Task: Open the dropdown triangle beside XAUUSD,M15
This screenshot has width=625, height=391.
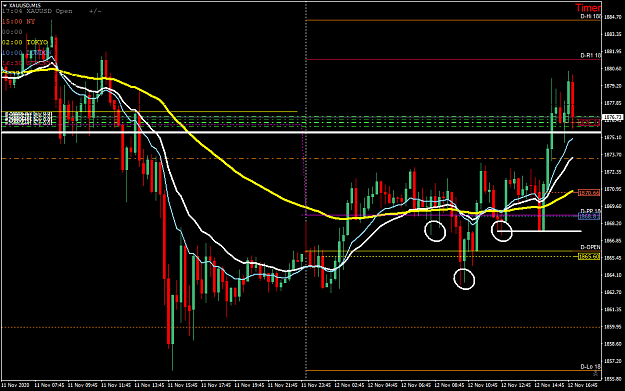Action: (x=4, y=6)
